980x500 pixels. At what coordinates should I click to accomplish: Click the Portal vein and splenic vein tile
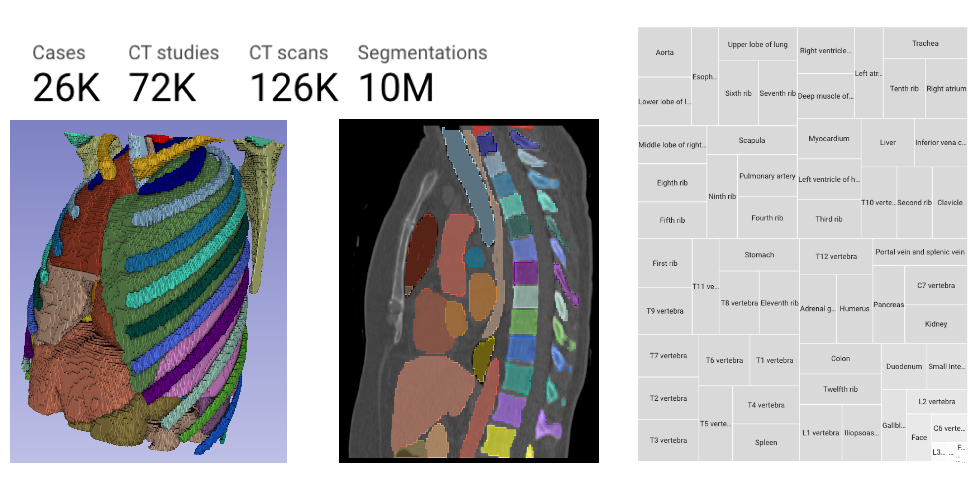[920, 252]
